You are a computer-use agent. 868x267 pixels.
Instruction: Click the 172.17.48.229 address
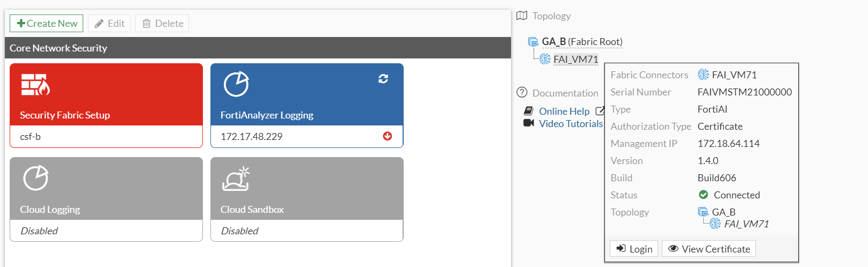click(x=252, y=137)
